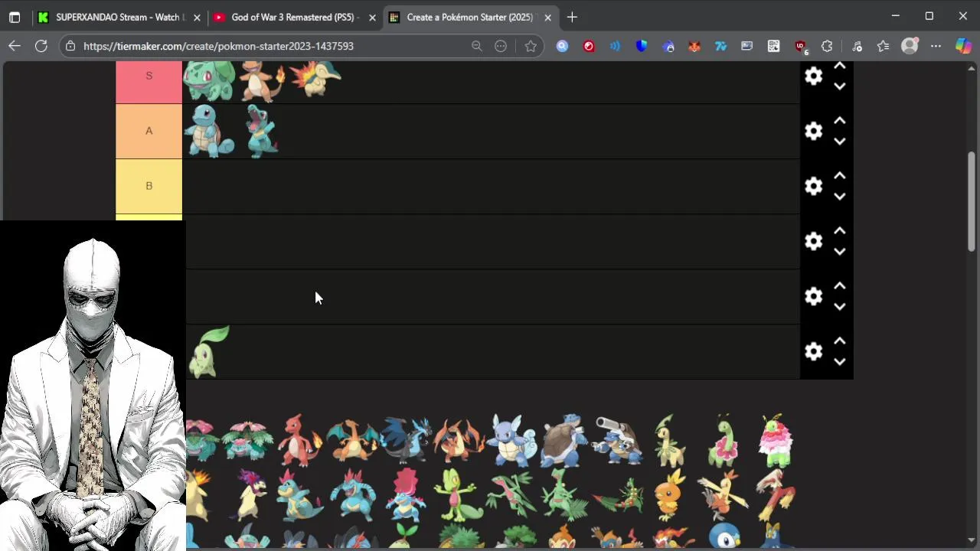Image resolution: width=980 pixels, height=551 pixels.
Task: Open the Favorites list icon
Action: [883, 46]
